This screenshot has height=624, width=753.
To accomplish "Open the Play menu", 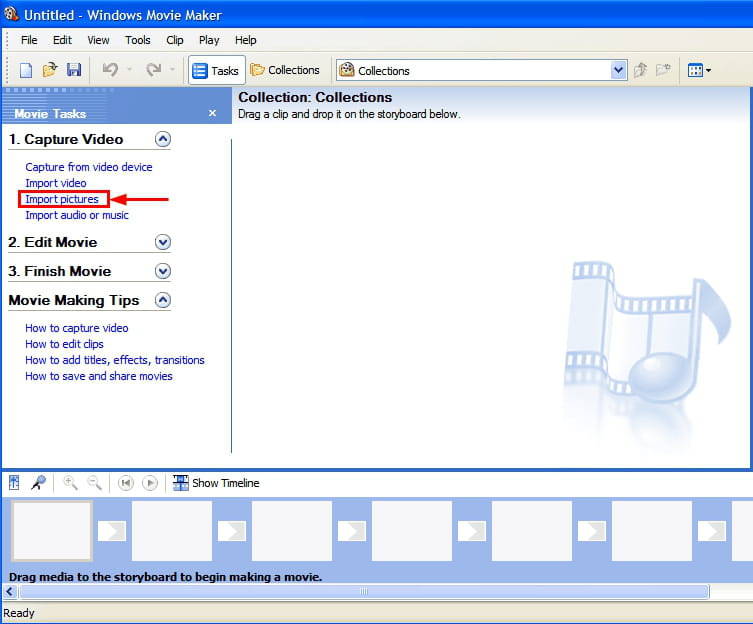I will 209,40.
